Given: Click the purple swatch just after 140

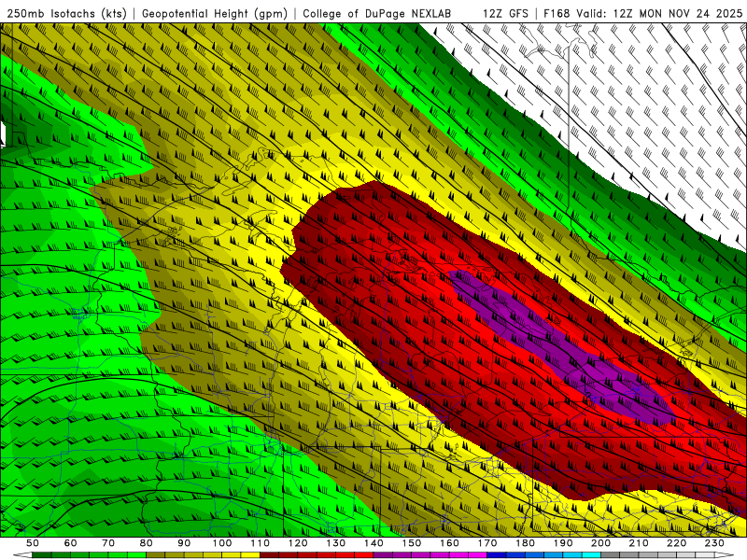Looking at the screenshot, I should click(x=383, y=555).
